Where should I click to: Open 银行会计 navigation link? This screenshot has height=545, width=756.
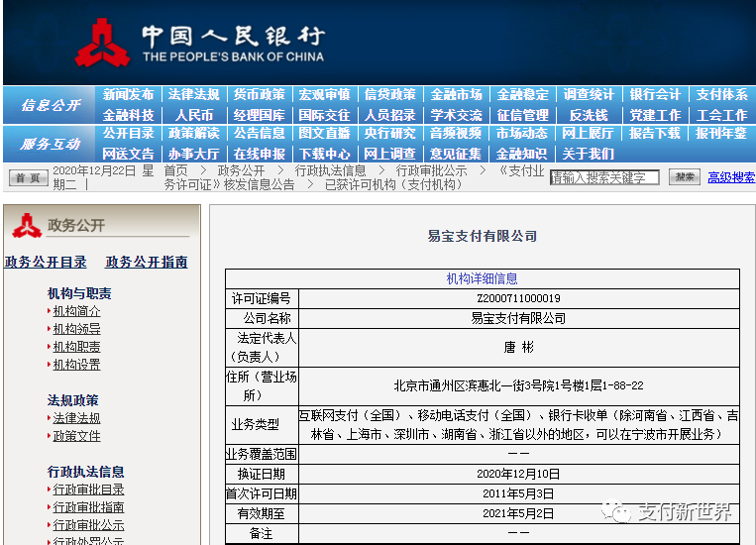655,94
